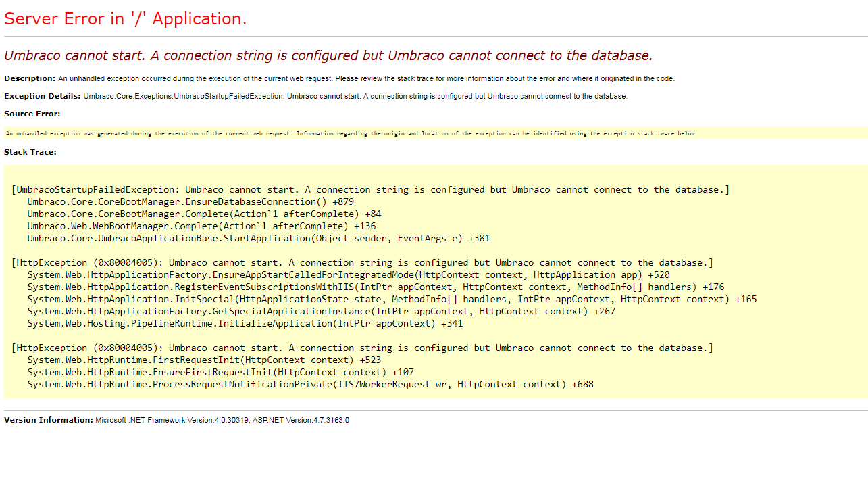
Task: Click the CoreBootManager.Complete +84 stack line
Action: coord(204,214)
